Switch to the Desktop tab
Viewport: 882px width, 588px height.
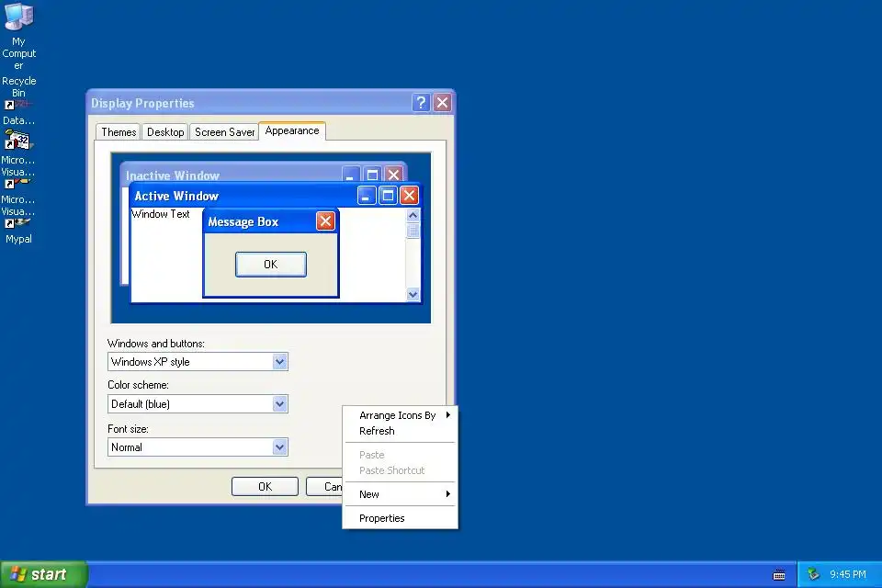point(165,131)
